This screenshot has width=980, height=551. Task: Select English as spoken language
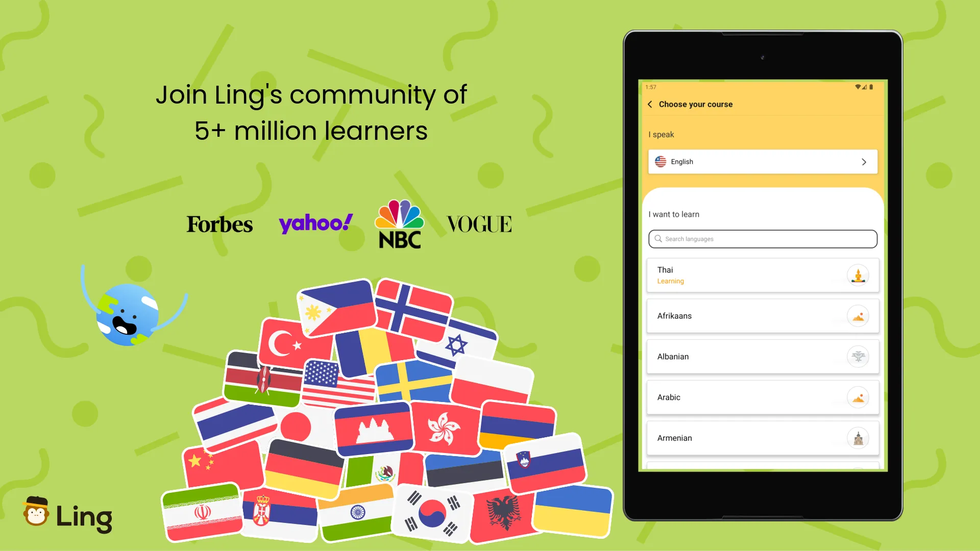pyautogui.click(x=763, y=161)
